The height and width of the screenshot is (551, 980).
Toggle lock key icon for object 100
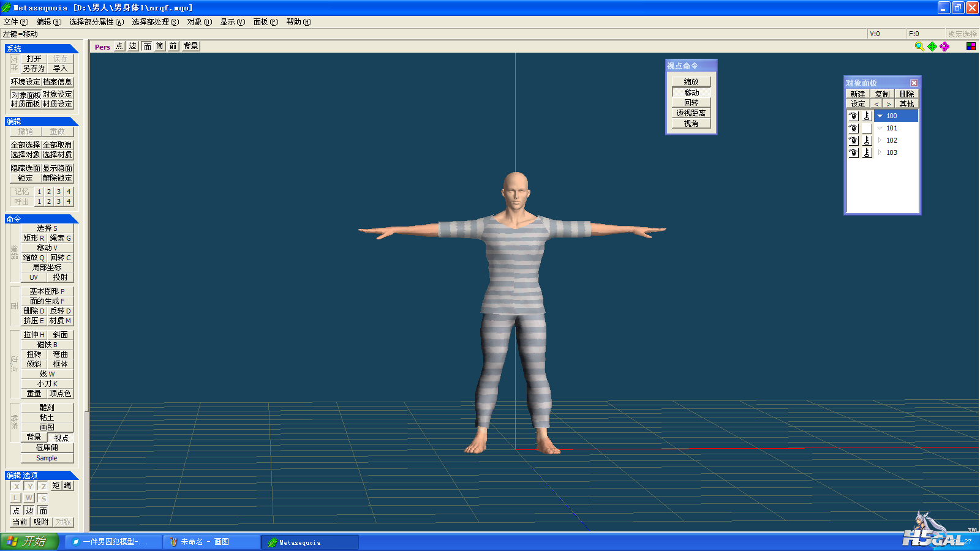pyautogui.click(x=867, y=116)
